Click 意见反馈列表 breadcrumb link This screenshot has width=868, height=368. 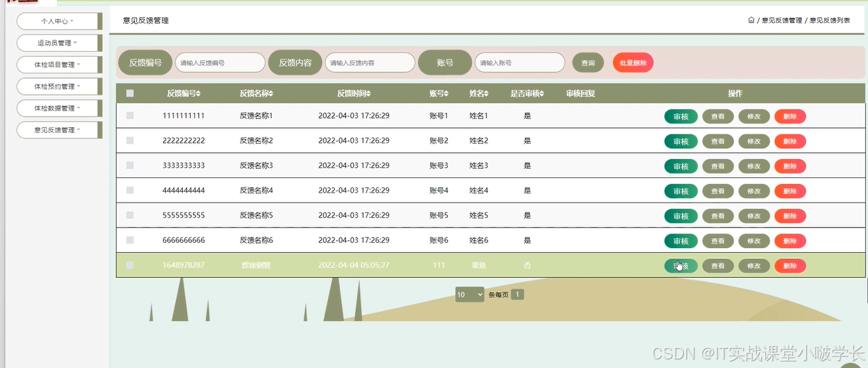click(830, 21)
